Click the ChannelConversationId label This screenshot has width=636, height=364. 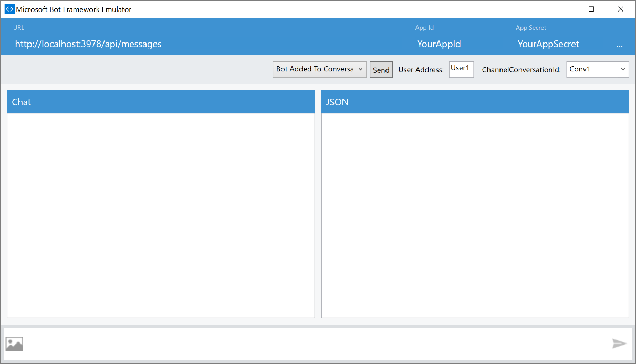[521, 70]
